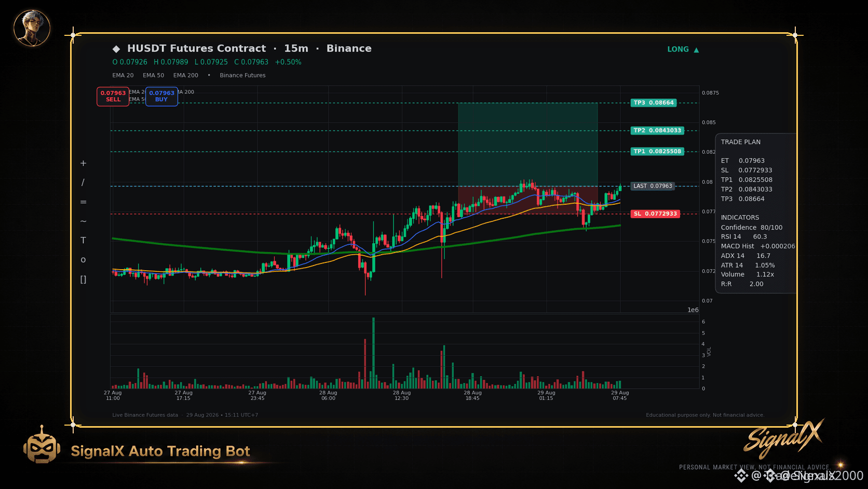Click the 27 Aug 11:00 time axis label
The width and height of the screenshot is (868, 489).
point(113,395)
